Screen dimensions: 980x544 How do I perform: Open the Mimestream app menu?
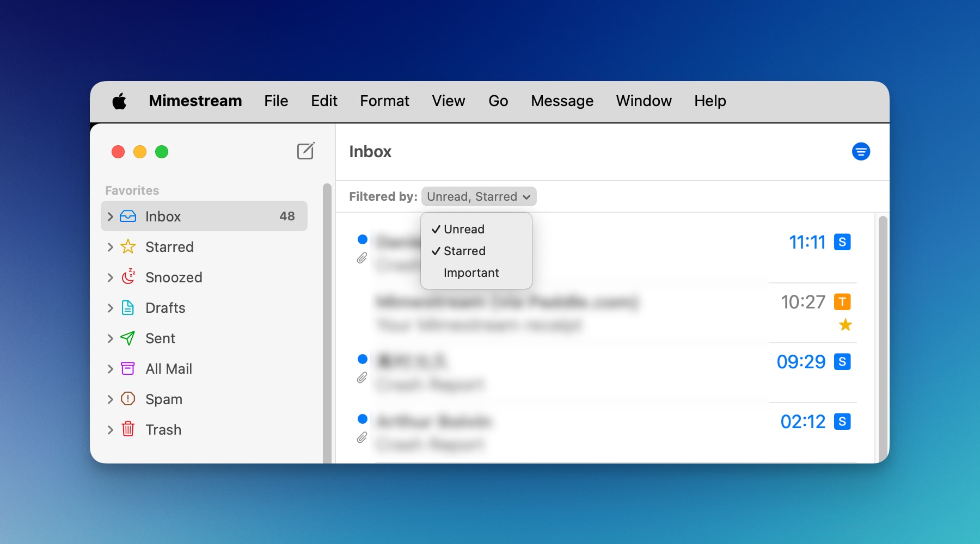coord(195,101)
